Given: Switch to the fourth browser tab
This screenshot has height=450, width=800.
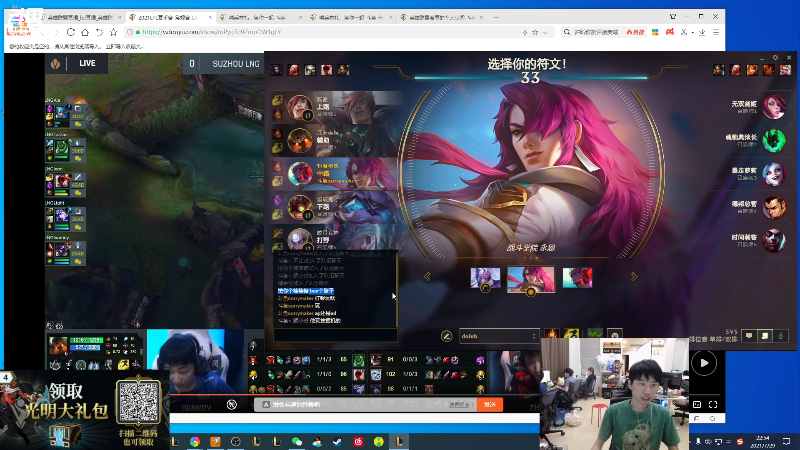Looking at the screenshot, I should pyautogui.click(x=351, y=17).
